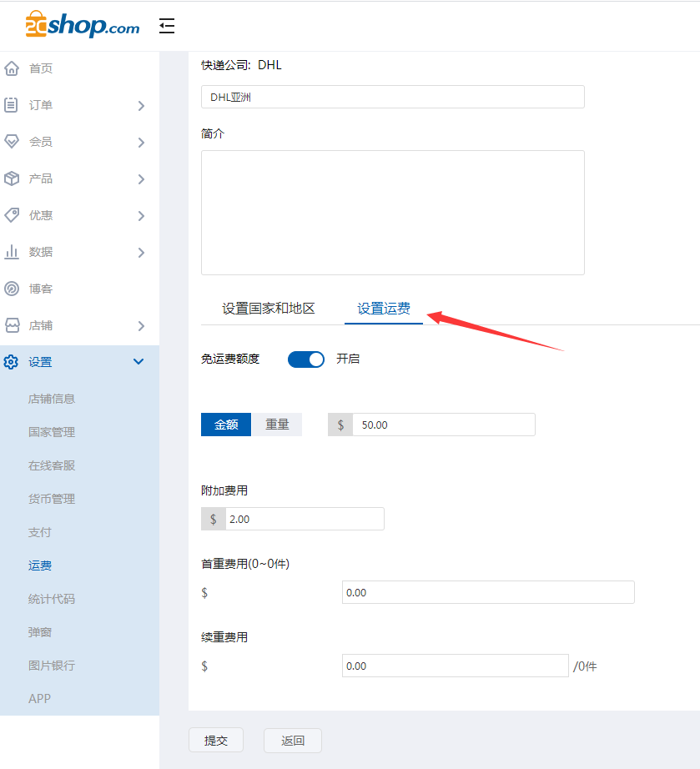Open 运费 submenu item
700x769 pixels.
click(40, 565)
